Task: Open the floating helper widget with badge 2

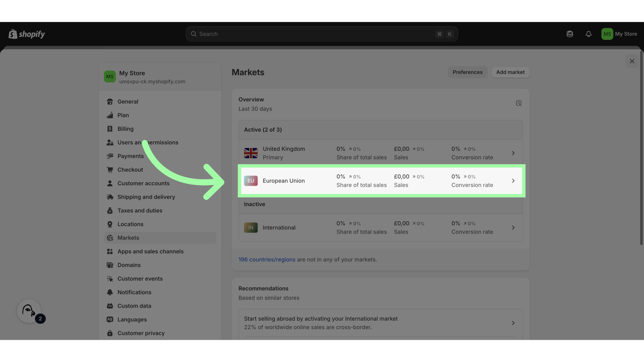Action: [29, 311]
